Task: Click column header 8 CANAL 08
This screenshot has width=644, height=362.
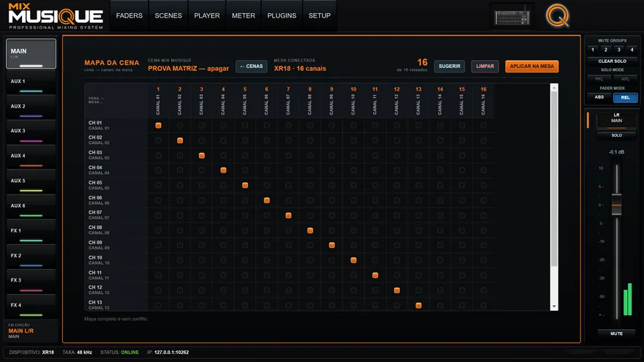Action: point(310,101)
